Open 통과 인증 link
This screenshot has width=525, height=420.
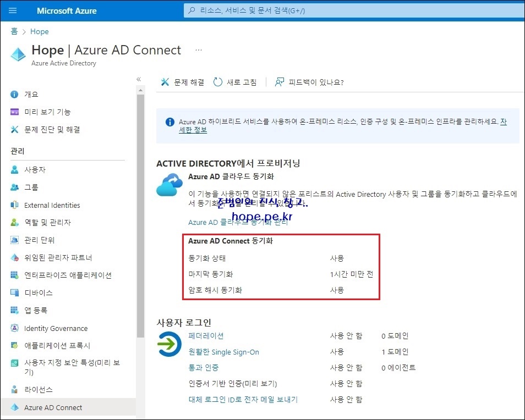(x=203, y=367)
